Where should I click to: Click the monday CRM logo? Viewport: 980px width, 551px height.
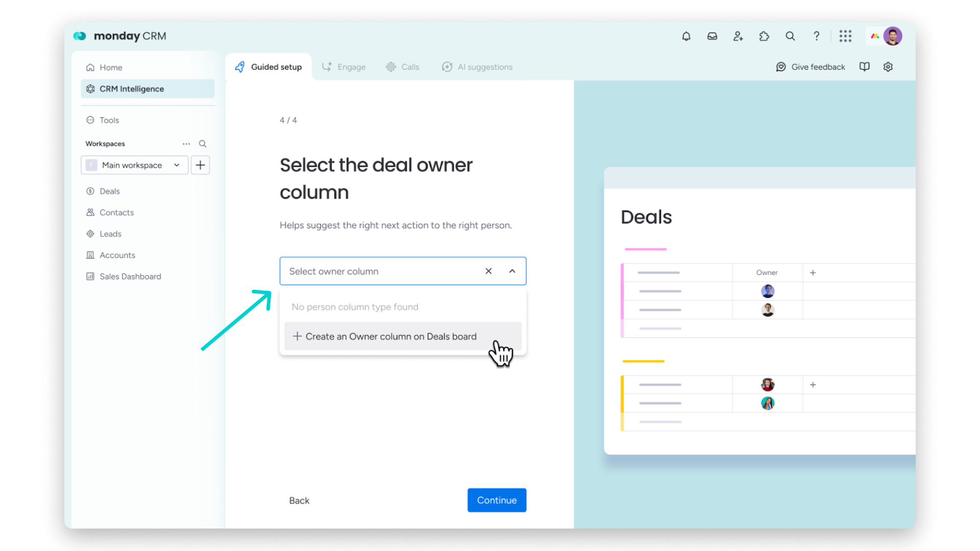(x=120, y=36)
